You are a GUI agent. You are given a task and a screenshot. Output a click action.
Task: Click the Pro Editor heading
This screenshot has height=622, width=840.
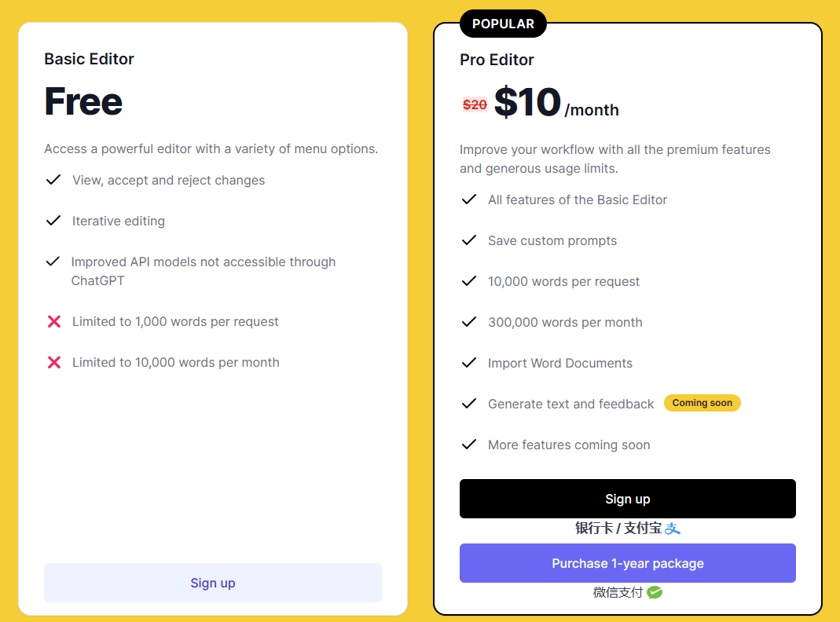click(x=497, y=60)
